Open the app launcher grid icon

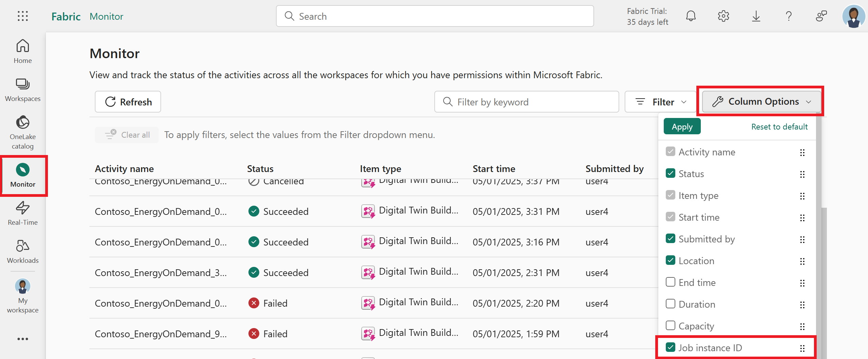pos(23,16)
